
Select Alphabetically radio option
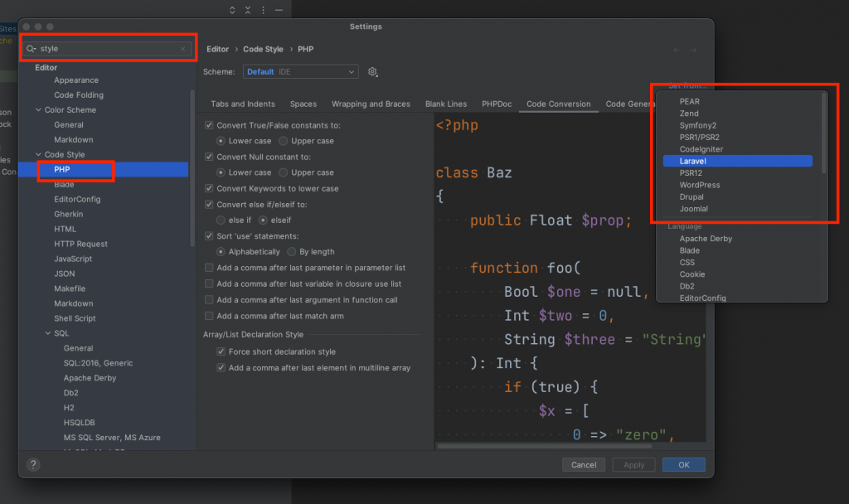click(221, 252)
